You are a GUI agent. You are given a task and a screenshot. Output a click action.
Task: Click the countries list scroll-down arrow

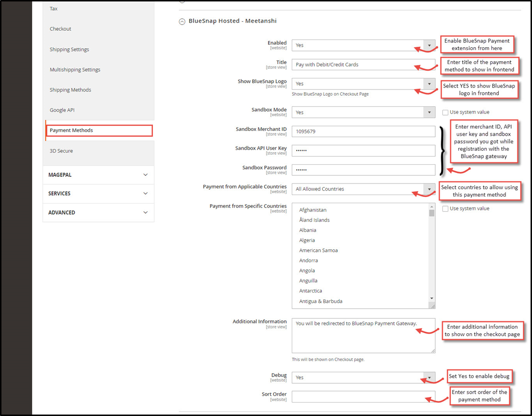coord(431,298)
